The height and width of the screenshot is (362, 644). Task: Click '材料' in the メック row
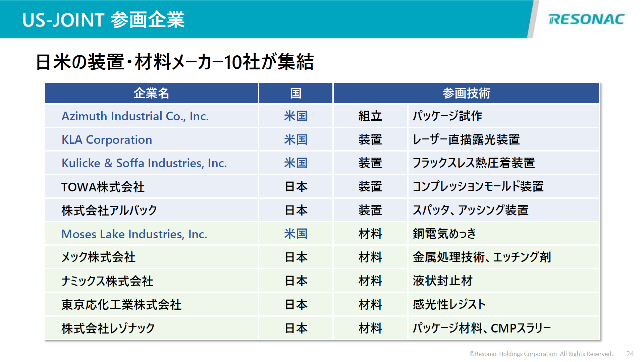pos(370,257)
